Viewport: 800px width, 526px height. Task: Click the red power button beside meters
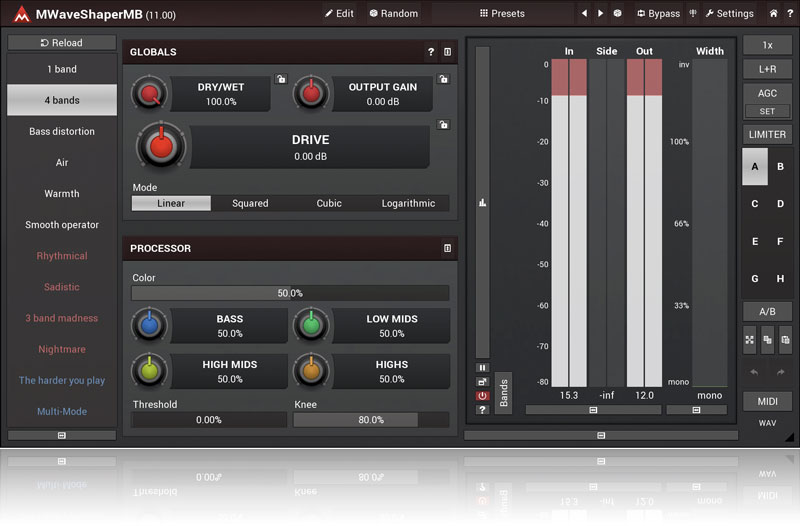[x=482, y=396]
